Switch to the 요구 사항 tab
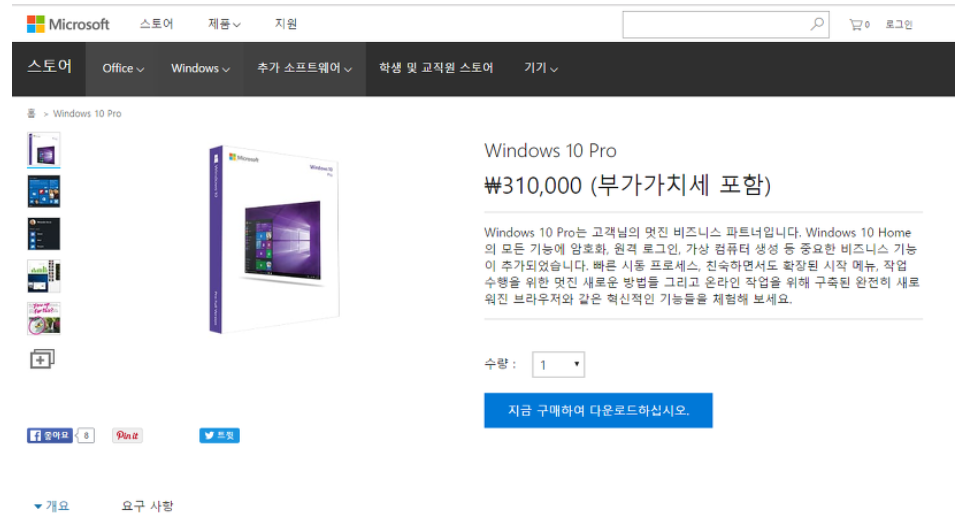Screen dimensions: 965x513 coord(148,506)
